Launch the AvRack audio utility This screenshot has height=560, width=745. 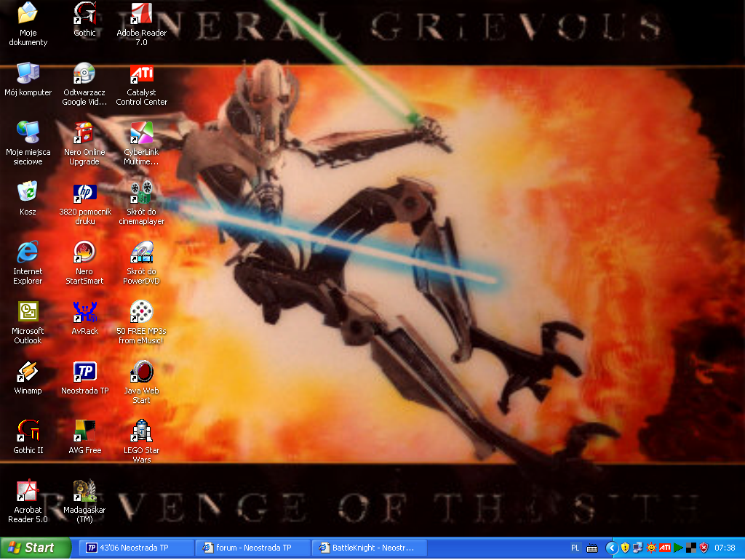(x=84, y=313)
